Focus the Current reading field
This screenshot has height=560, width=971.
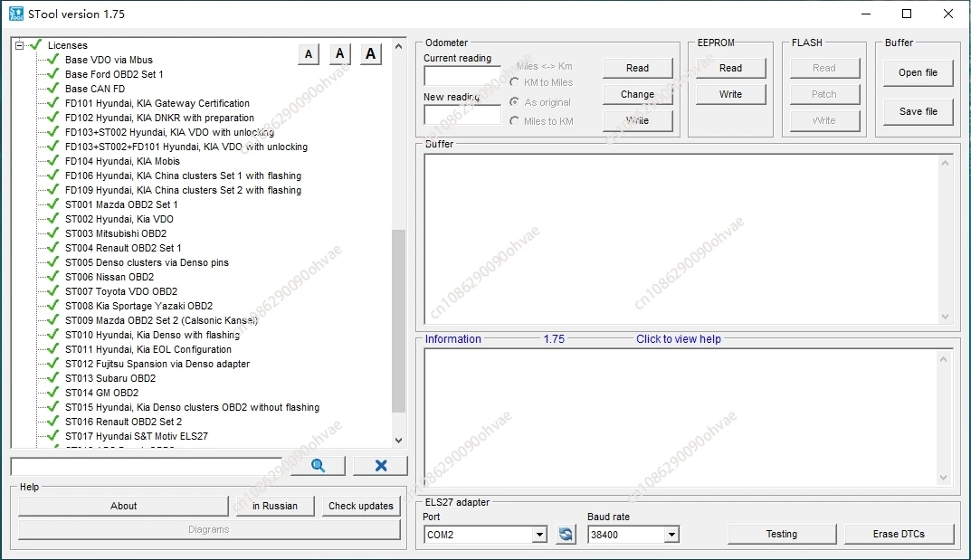462,76
